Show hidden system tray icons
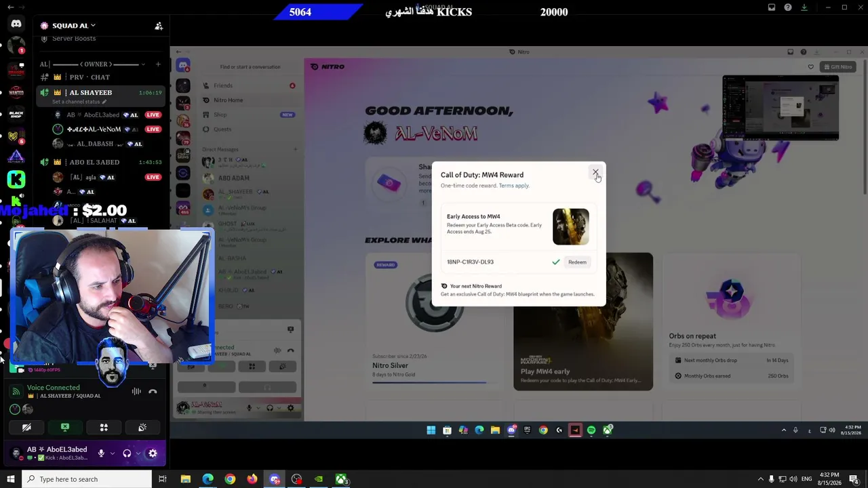The height and width of the screenshot is (488, 868). (x=760, y=479)
